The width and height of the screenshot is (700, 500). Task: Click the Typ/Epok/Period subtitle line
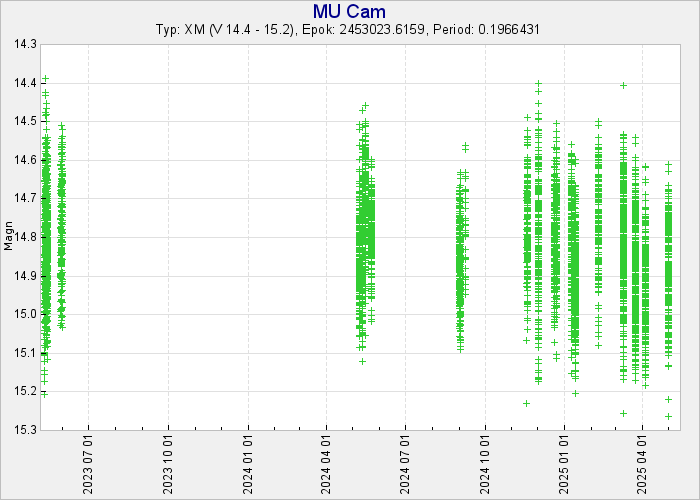(x=348, y=30)
